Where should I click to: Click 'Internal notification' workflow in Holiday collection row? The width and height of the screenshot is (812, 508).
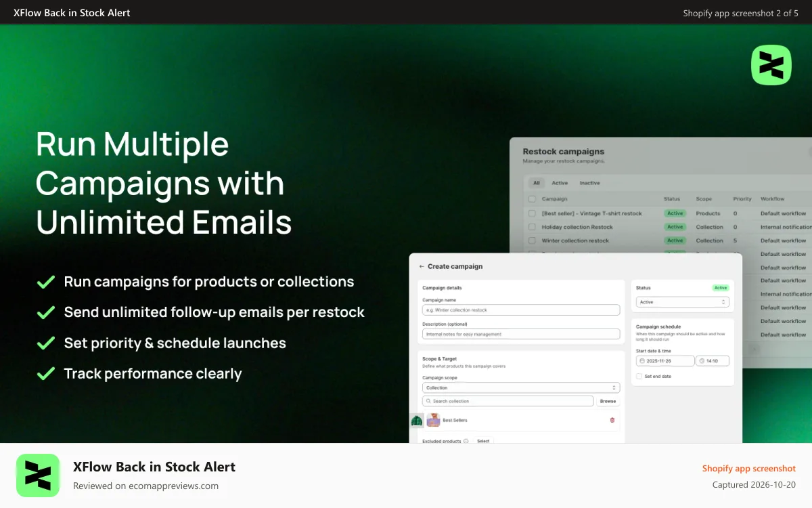[x=786, y=227]
